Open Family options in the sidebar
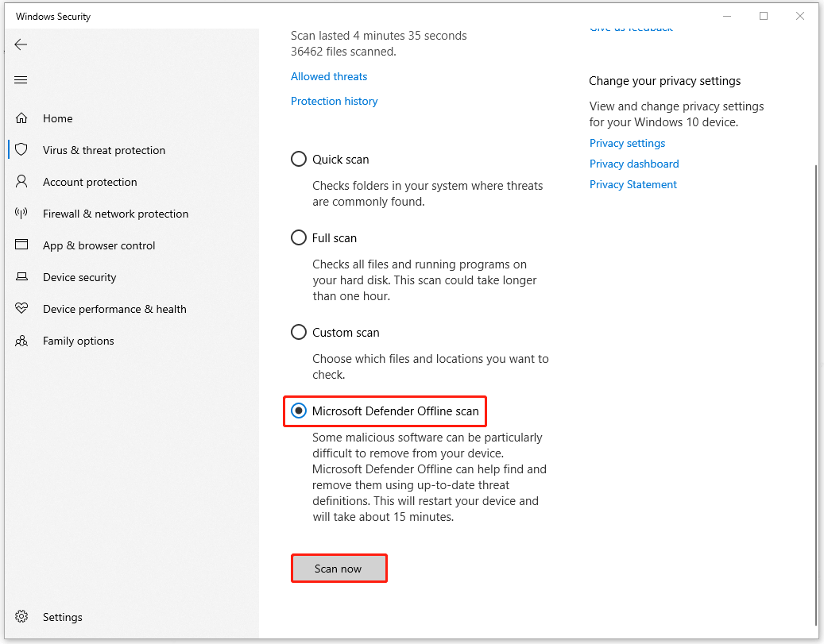 point(76,341)
